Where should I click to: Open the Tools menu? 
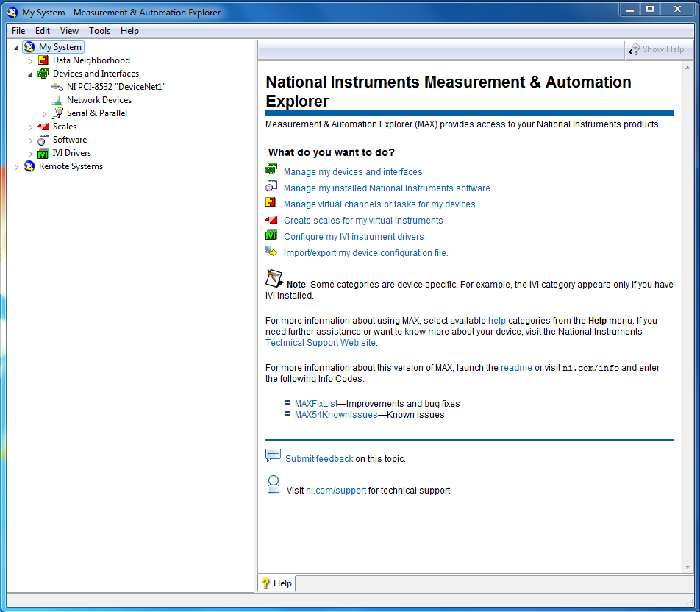[99, 31]
